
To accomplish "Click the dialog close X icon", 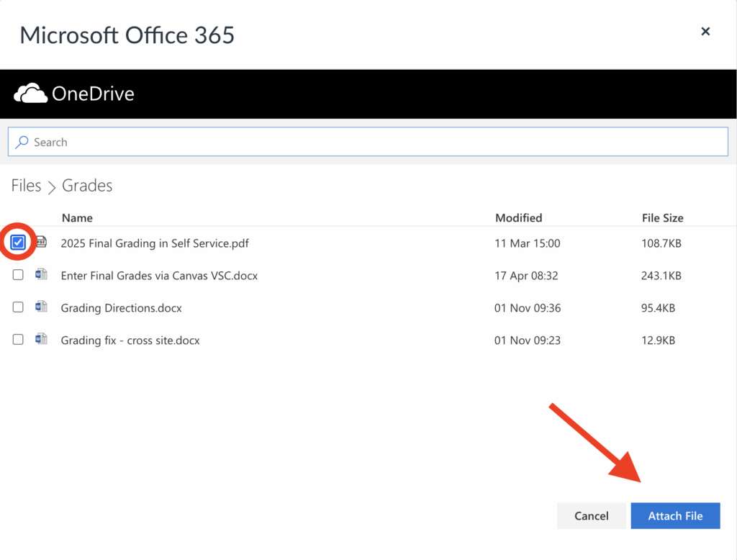I will pyautogui.click(x=705, y=31).
